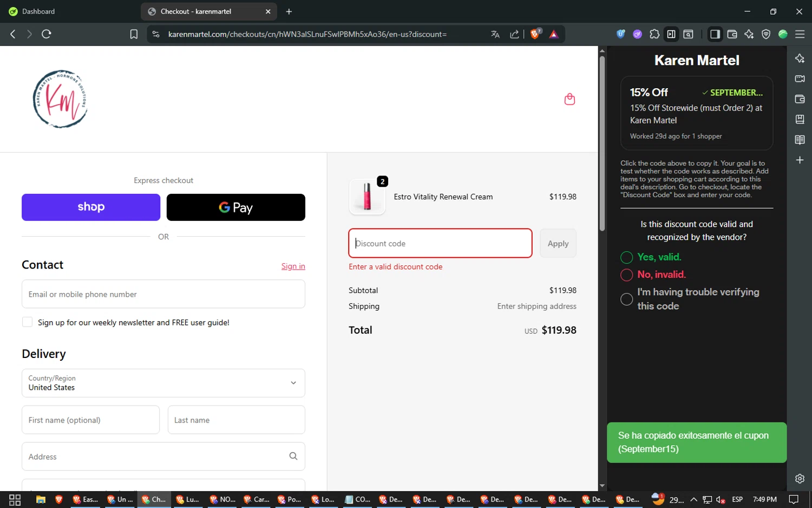
Task: Go back to the previous page
Action: [x=13, y=34]
